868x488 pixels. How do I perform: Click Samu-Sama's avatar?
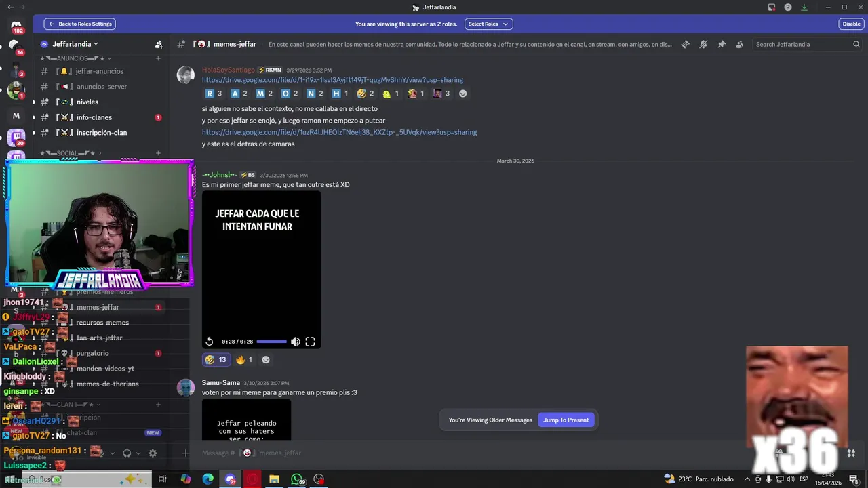(186, 388)
